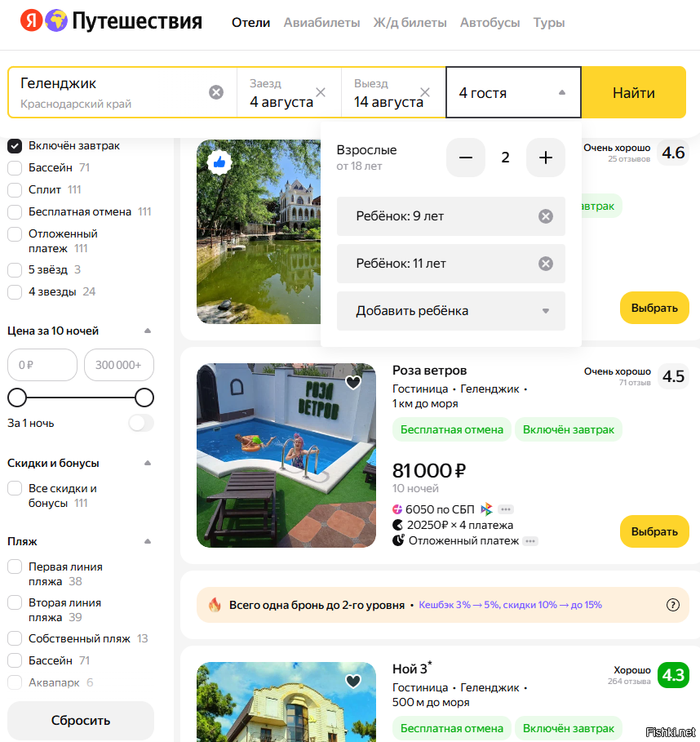This screenshot has height=742, width=700.
Task: Increase the number of adults
Action: pyautogui.click(x=546, y=158)
